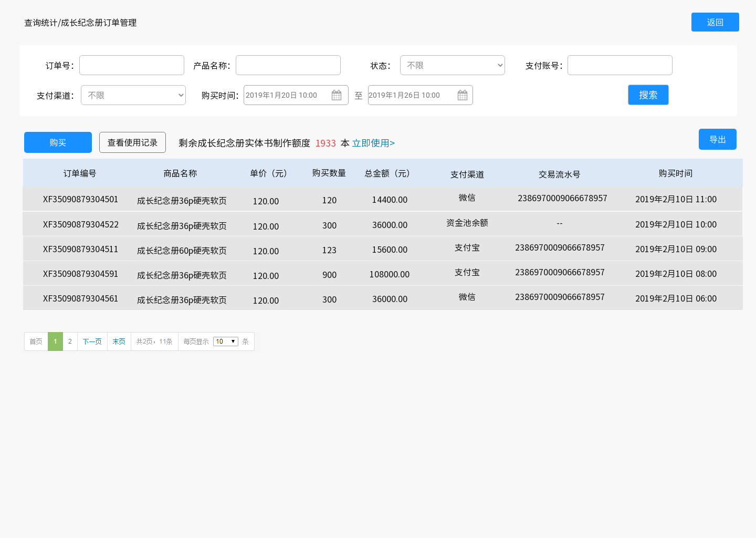Click the 共2页，11条 summary
The width and height of the screenshot is (756, 538).
(x=154, y=342)
